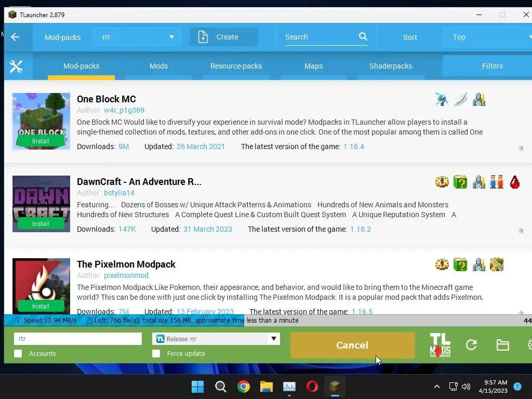The height and width of the screenshot is (399, 532).
Task: Click the armored knight icon on One Block MC
Action: [x=478, y=99]
